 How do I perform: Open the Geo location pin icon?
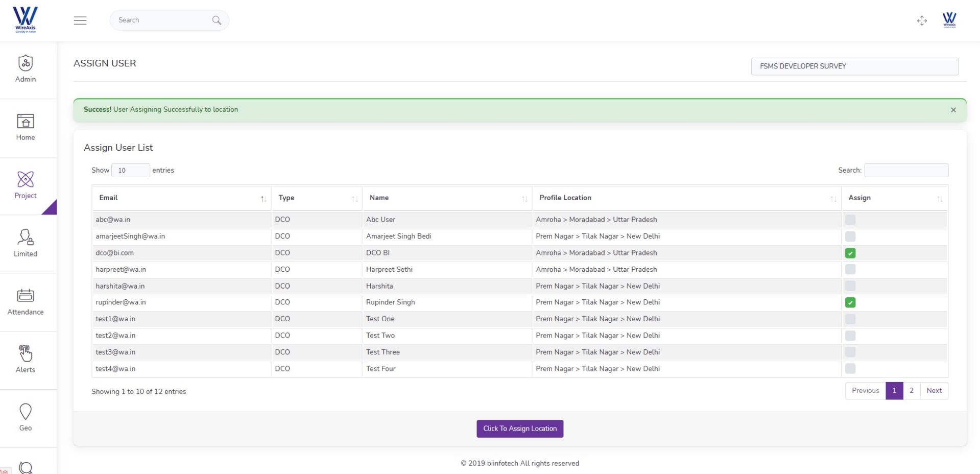click(26, 412)
